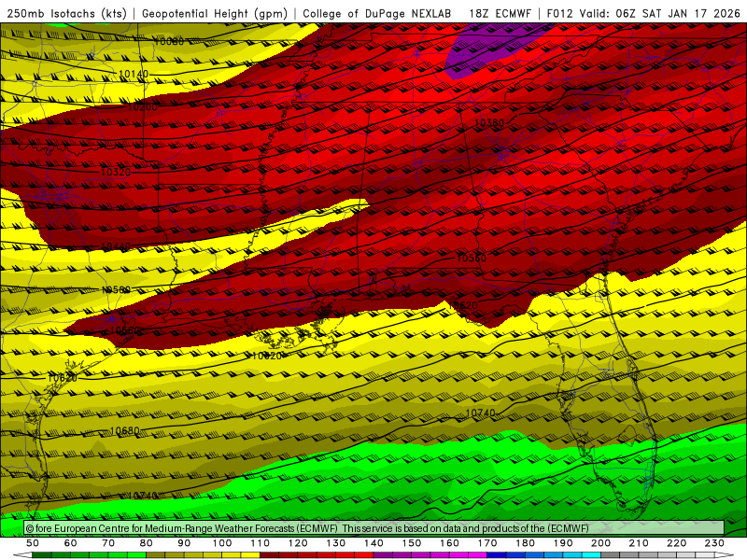Click the '250mb Isotachs (kts)' title text
This screenshot has width=747, height=560.
click(x=66, y=13)
